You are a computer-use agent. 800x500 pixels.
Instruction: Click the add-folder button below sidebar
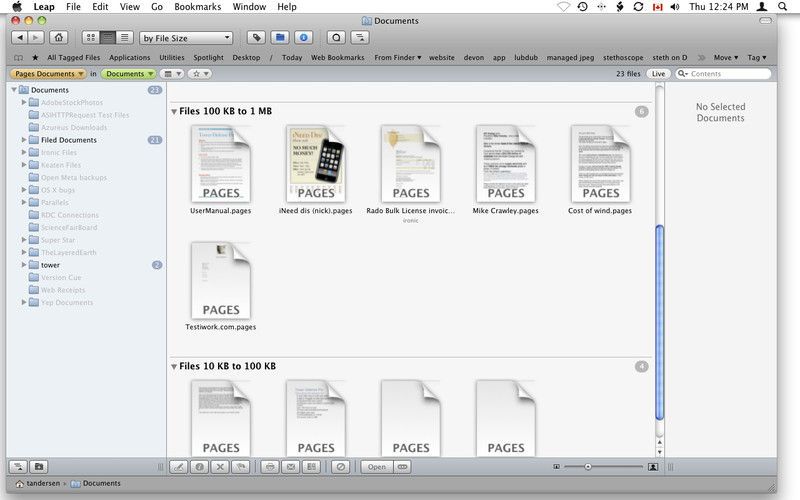(39, 466)
